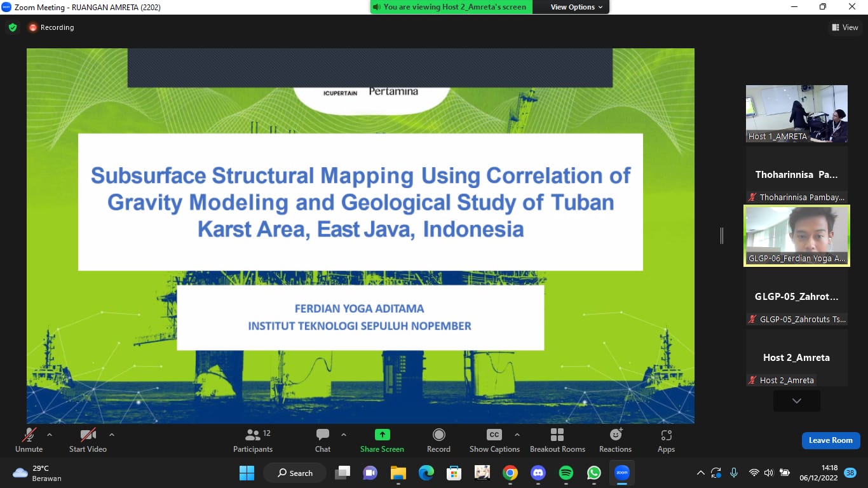Open the Zoom Apps panel
This screenshot has height=488, width=868.
666,440
